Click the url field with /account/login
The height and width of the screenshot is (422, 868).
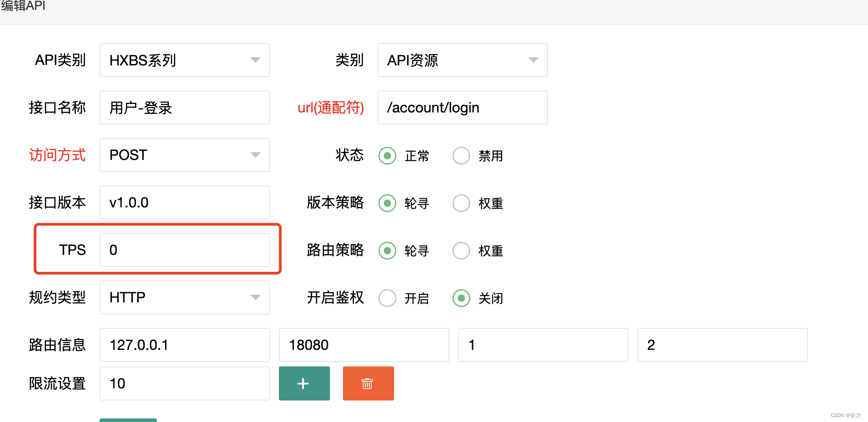[x=462, y=108]
